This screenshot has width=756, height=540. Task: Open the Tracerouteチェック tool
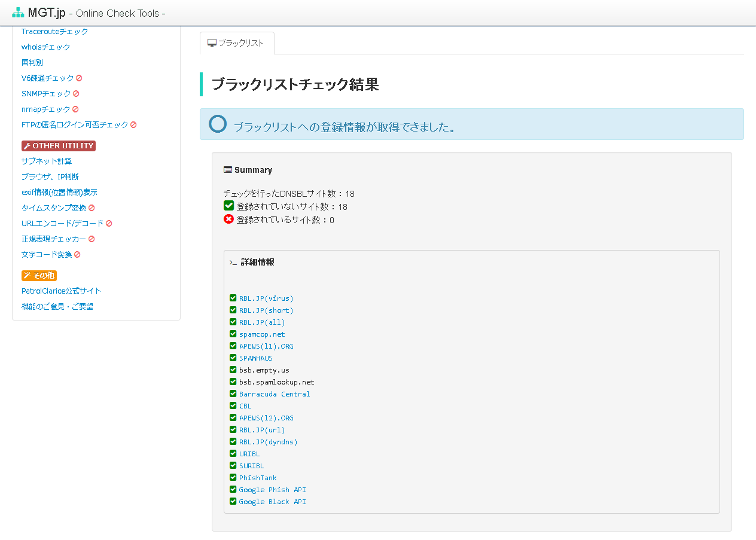tap(54, 31)
